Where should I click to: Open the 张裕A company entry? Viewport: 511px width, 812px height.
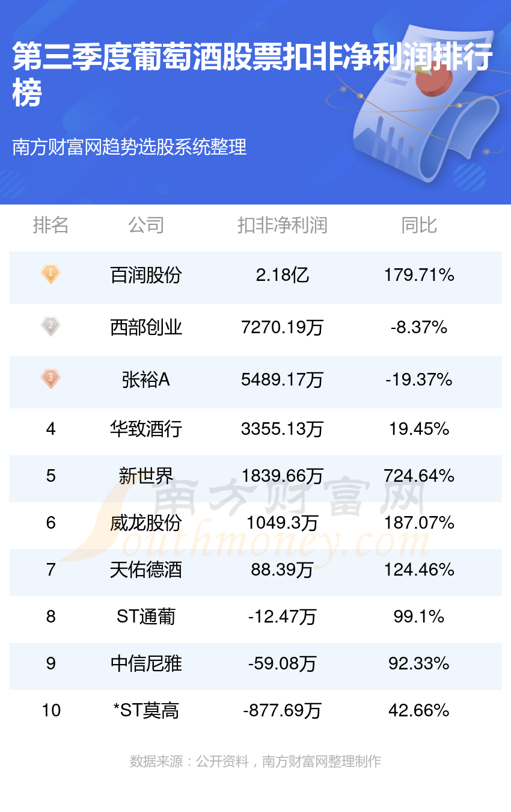pyautogui.click(x=146, y=380)
